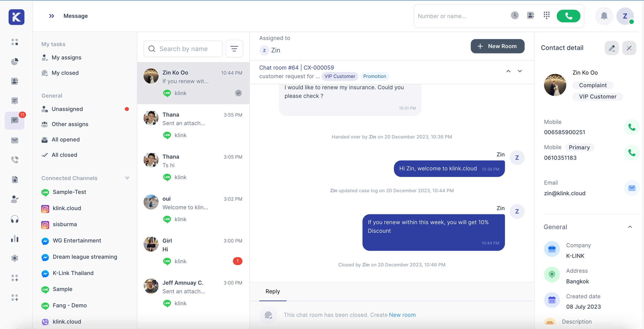The width and height of the screenshot is (644, 329).
Task: Follow the New room link
Action: pyautogui.click(x=402, y=315)
